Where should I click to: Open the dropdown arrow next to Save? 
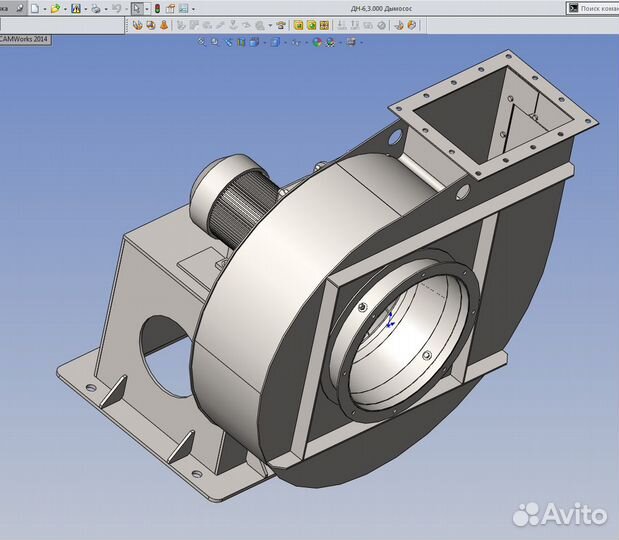click(85, 8)
